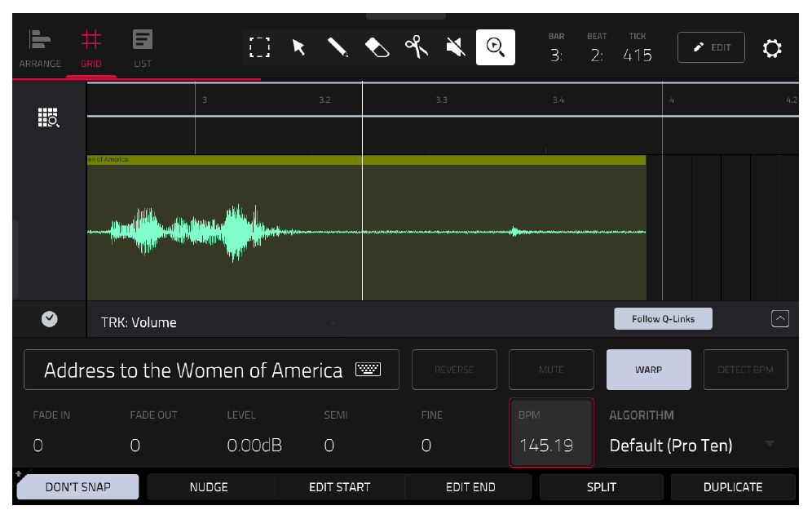The height and width of the screenshot is (519, 812).
Task: Click the Tick position value 415
Action: (638, 55)
